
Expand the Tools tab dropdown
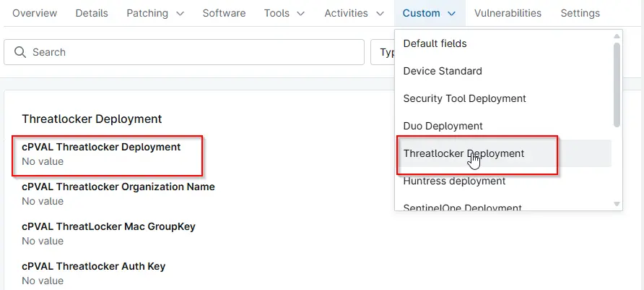click(284, 13)
